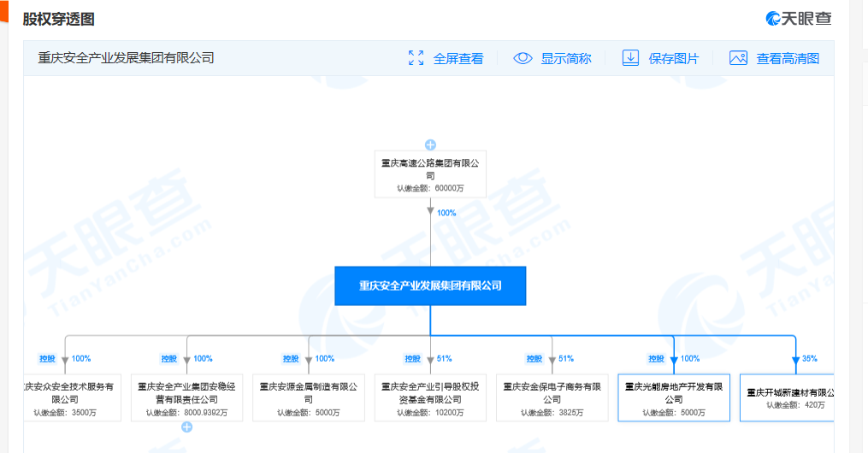868x453 pixels.
Task: Click the eye icon for 显示简称
Action: [x=523, y=58]
